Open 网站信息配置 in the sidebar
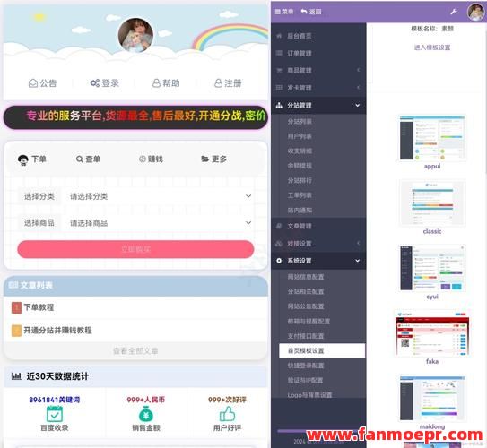 (306, 277)
